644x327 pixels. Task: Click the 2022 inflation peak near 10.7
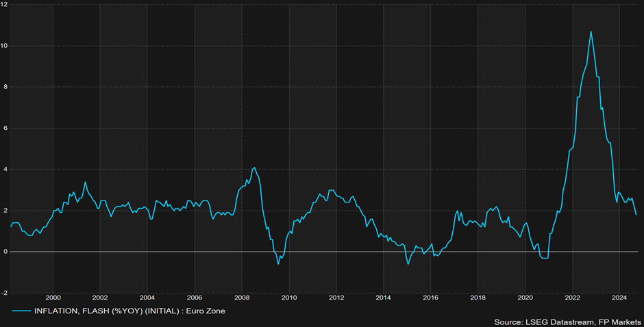click(591, 31)
